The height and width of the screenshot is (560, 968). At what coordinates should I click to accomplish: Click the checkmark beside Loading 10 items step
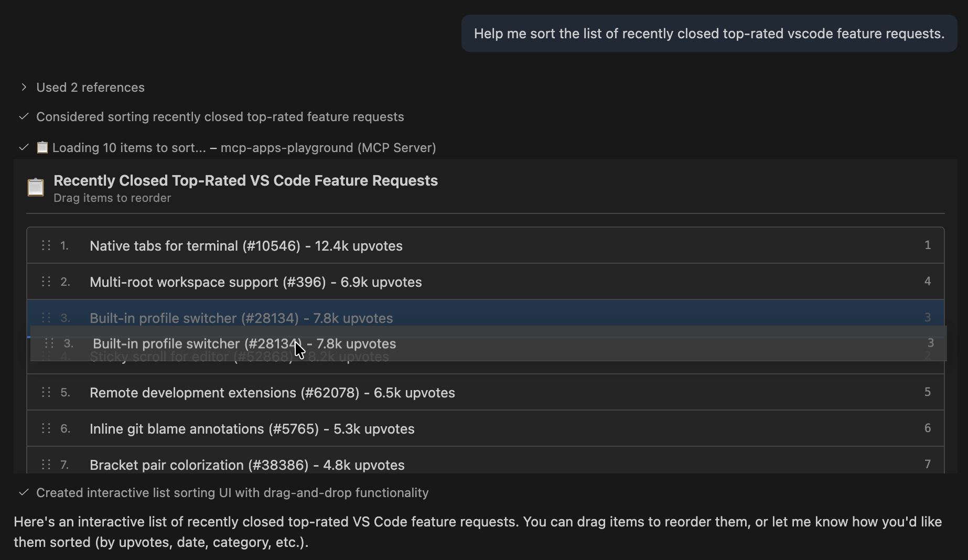pyautogui.click(x=23, y=147)
